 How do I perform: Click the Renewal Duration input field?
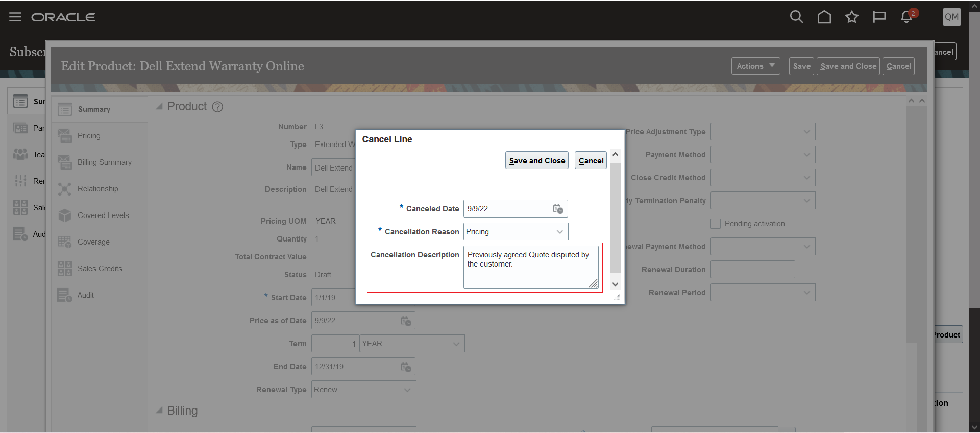point(752,270)
